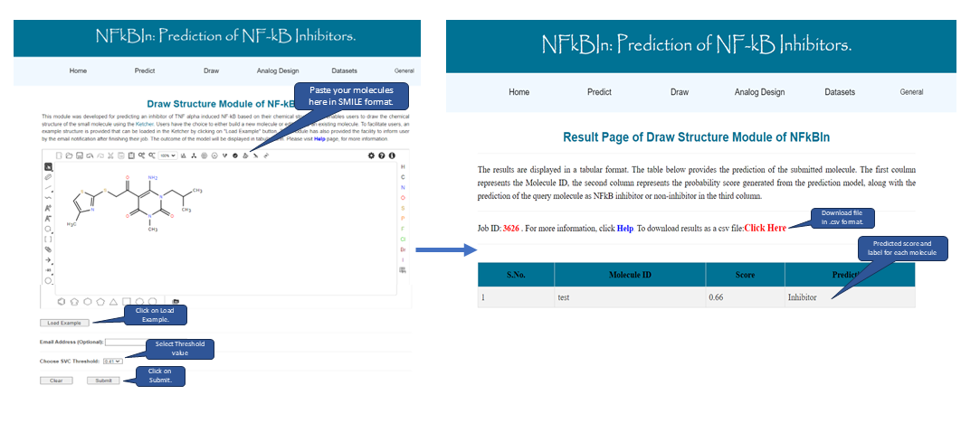This screenshot has width=980, height=423.
Task: Click the Ketcher help question mark icon
Action: [x=382, y=155]
